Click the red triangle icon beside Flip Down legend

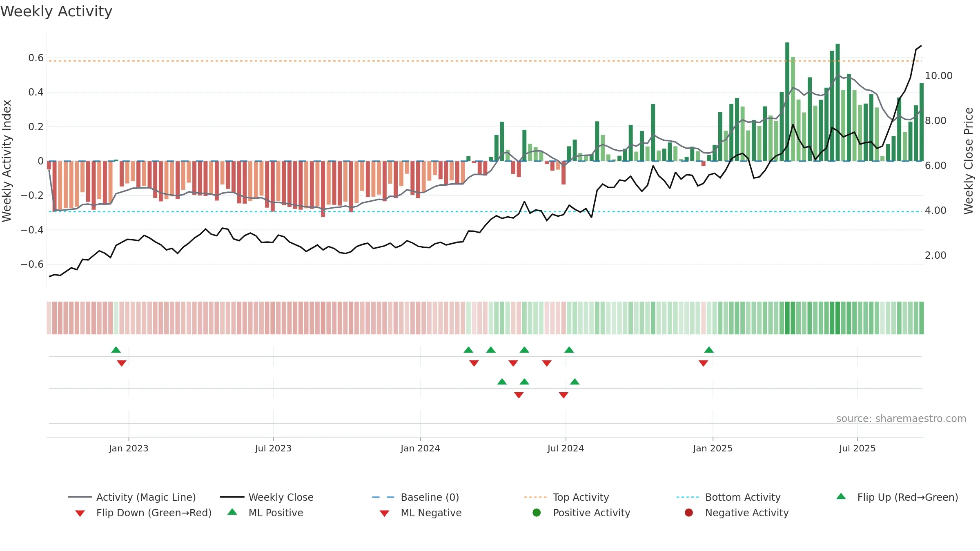coord(80,513)
